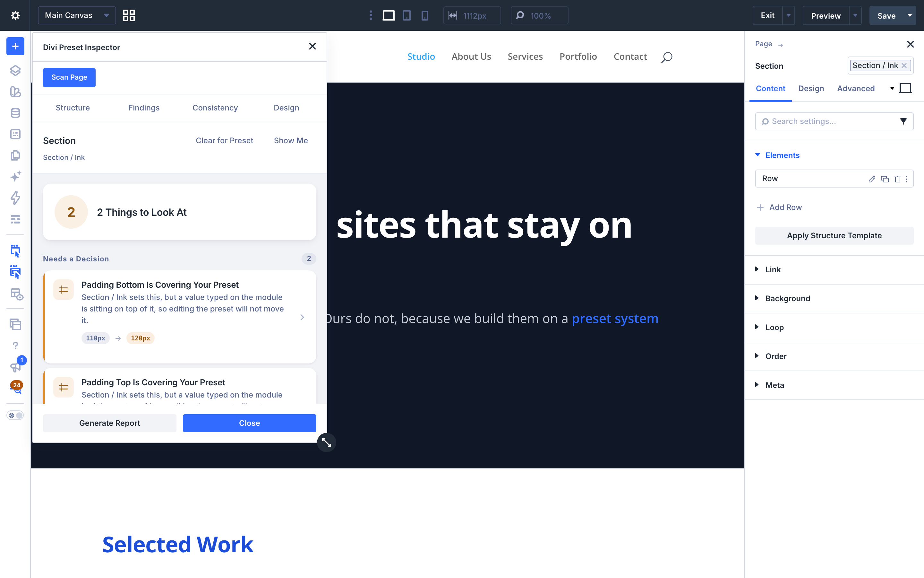Remove the Section / Ink preset tag
The height and width of the screenshot is (578, 924).
(x=904, y=66)
